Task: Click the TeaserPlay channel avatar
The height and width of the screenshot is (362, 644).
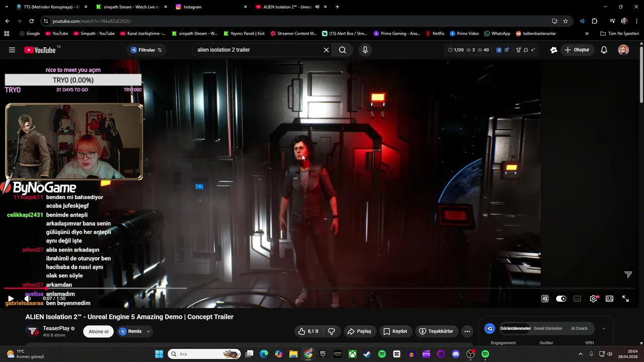Action: [x=32, y=331]
